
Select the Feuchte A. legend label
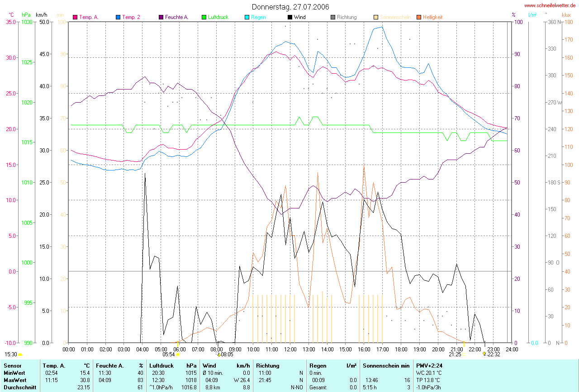[177, 17]
